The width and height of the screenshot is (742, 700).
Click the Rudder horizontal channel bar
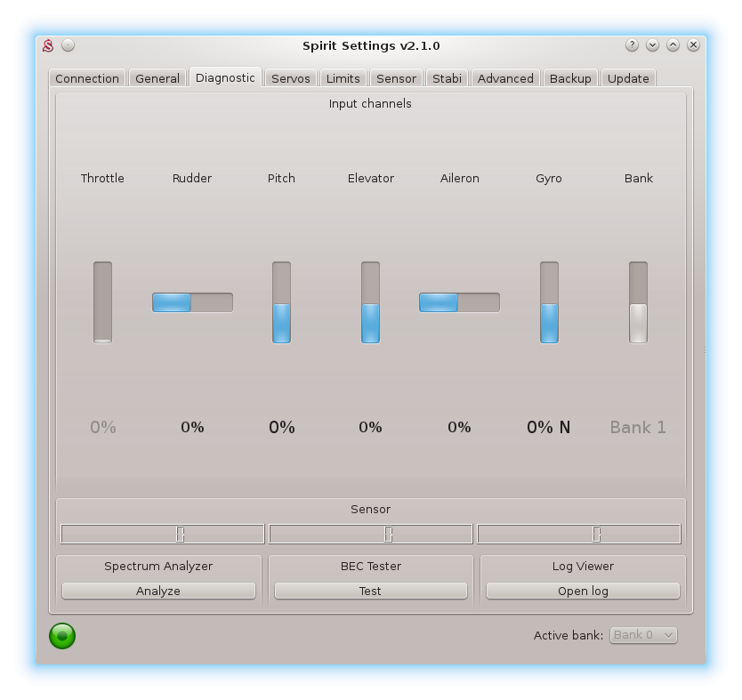coord(192,302)
